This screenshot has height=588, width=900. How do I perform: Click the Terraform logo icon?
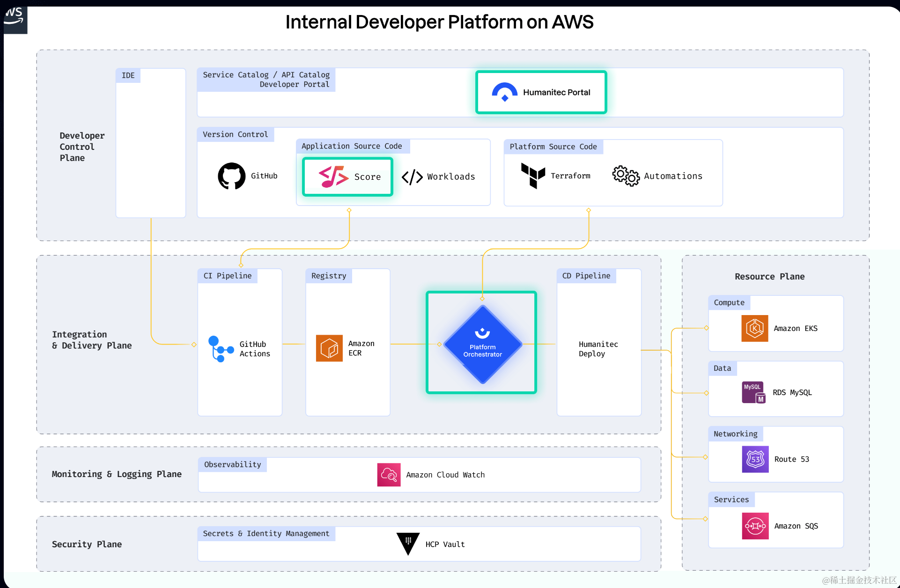(533, 176)
